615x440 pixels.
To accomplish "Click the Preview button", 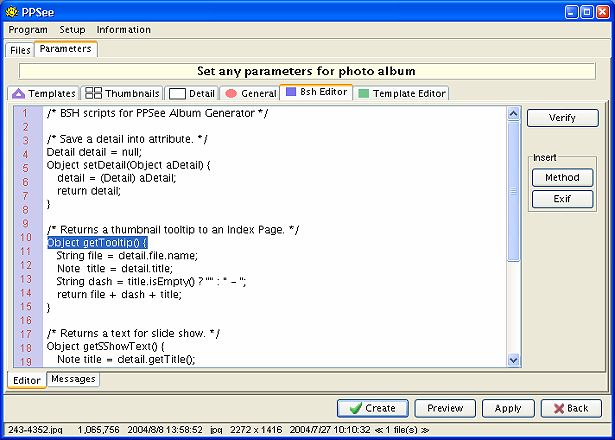I will [x=445, y=408].
